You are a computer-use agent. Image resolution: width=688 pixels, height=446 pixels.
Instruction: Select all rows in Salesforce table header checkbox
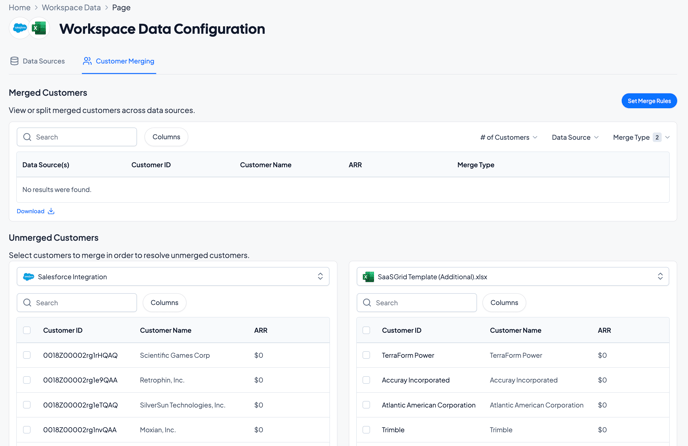(27, 330)
